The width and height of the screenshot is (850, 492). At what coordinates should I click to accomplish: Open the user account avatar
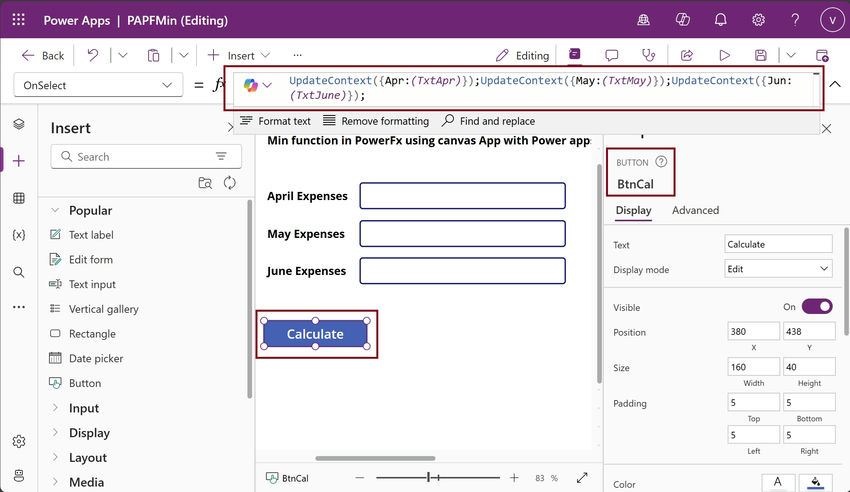click(832, 20)
